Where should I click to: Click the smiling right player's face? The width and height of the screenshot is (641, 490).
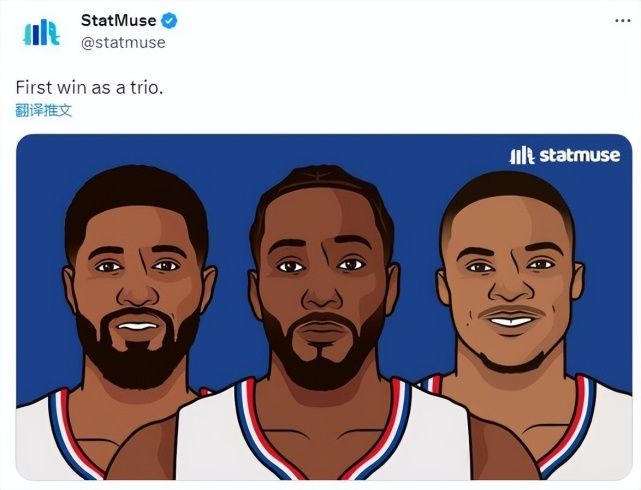click(511, 286)
